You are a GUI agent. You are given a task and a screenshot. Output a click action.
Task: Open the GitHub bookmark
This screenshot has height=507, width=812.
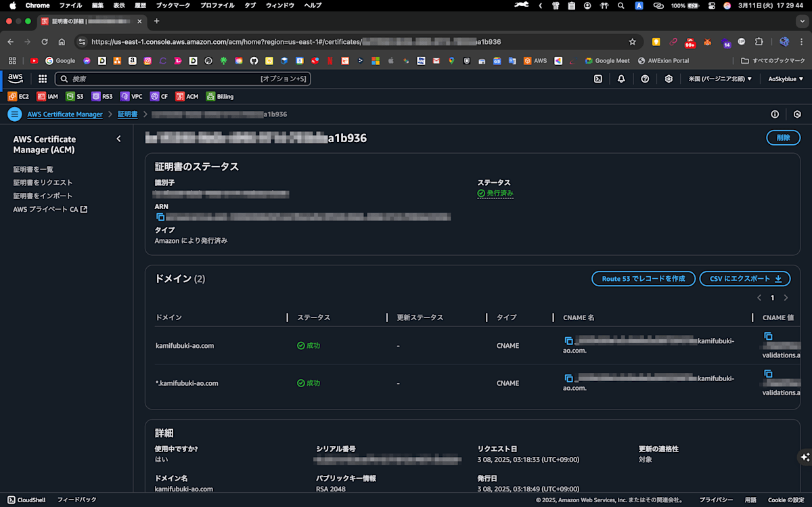254,61
